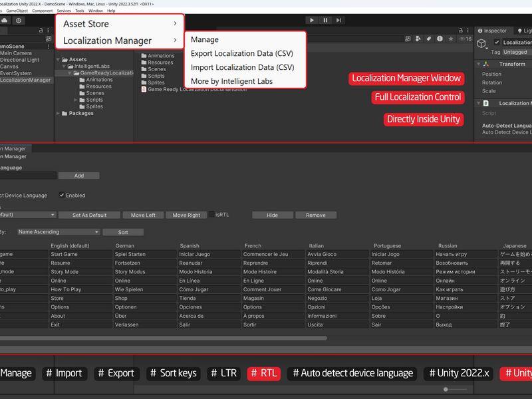The height and width of the screenshot is (399, 532).
Task: Collapse the Localization Manager component foldout arrow
Action: [x=478, y=103]
